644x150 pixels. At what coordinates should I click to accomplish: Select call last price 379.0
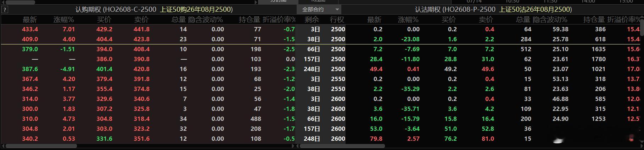(30, 49)
